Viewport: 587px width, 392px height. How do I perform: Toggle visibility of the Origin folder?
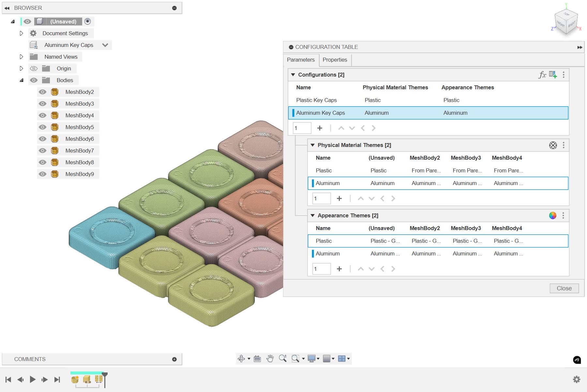(34, 68)
